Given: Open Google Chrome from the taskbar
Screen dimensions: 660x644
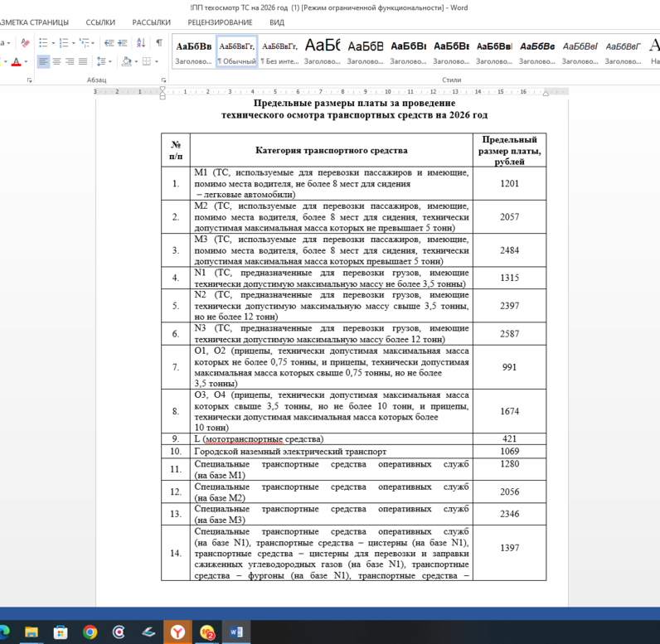Looking at the screenshot, I should (x=90, y=632).
